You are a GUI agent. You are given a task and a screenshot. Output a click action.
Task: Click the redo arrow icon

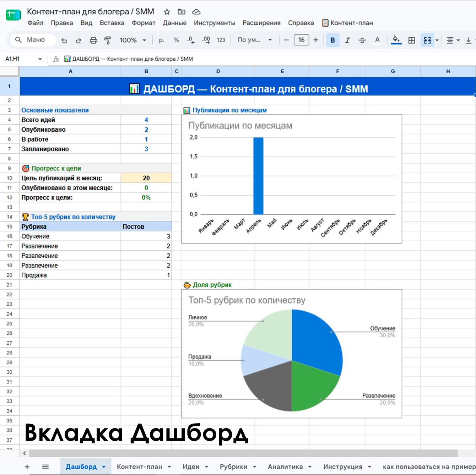click(x=79, y=40)
